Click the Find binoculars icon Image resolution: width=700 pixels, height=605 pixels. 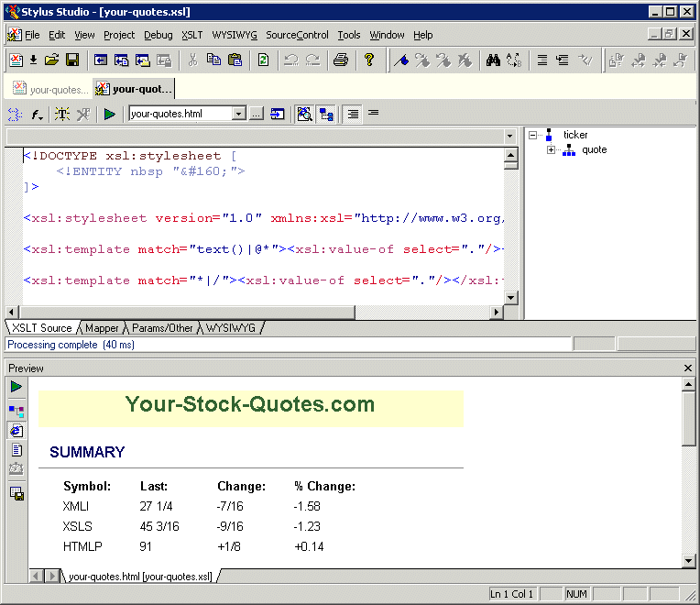(493, 60)
